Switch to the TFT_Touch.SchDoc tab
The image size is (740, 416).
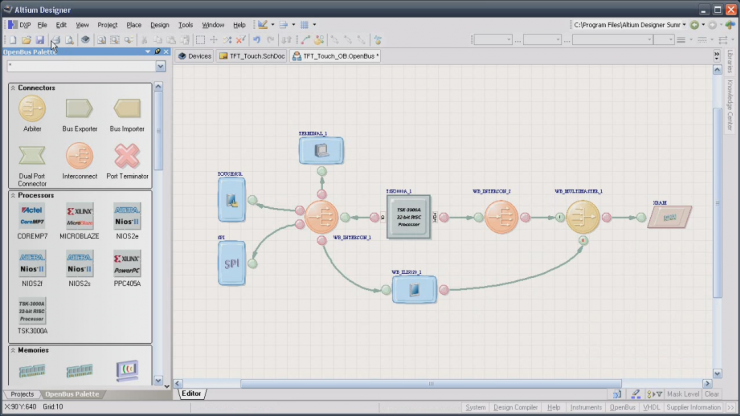pos(251,56)
